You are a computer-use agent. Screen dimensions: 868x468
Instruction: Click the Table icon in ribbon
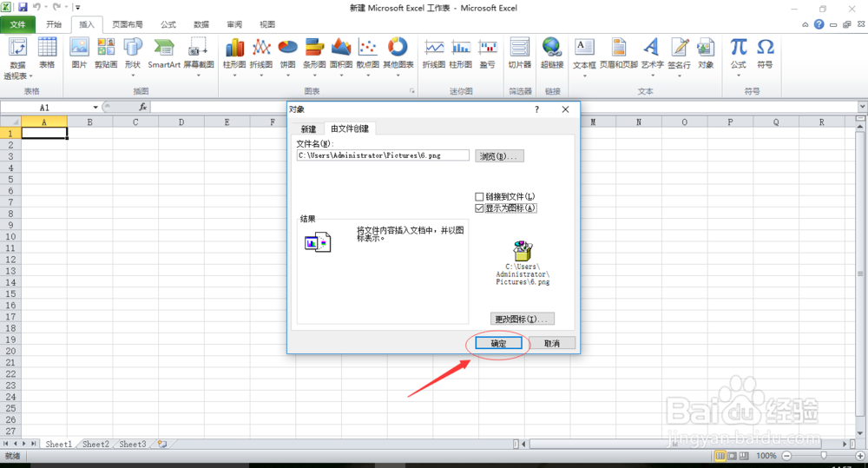coord(47,53)
